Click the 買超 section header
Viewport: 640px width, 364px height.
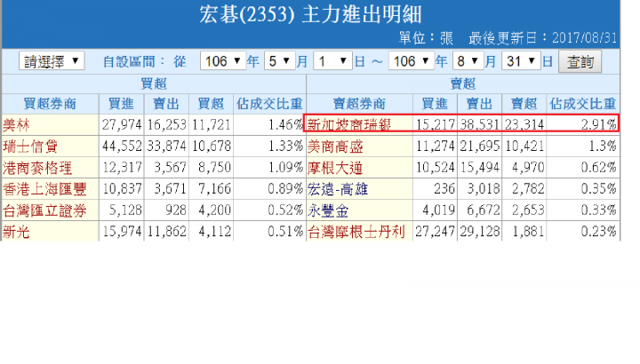click(x=154, y=83)
